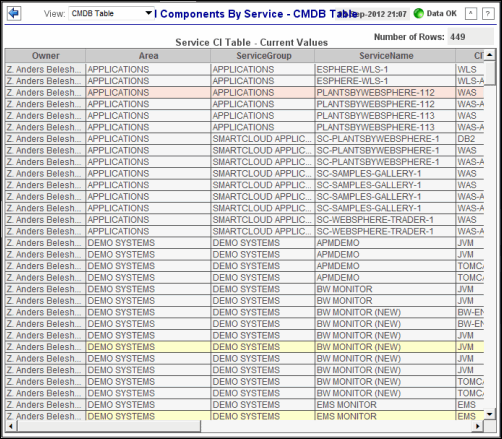Image resolution: width=502 pixels, height=439 pixels.
Task: Click the WLS cell of the first ESPHERE-WLS-1 row
Action: tap(470, 69)
